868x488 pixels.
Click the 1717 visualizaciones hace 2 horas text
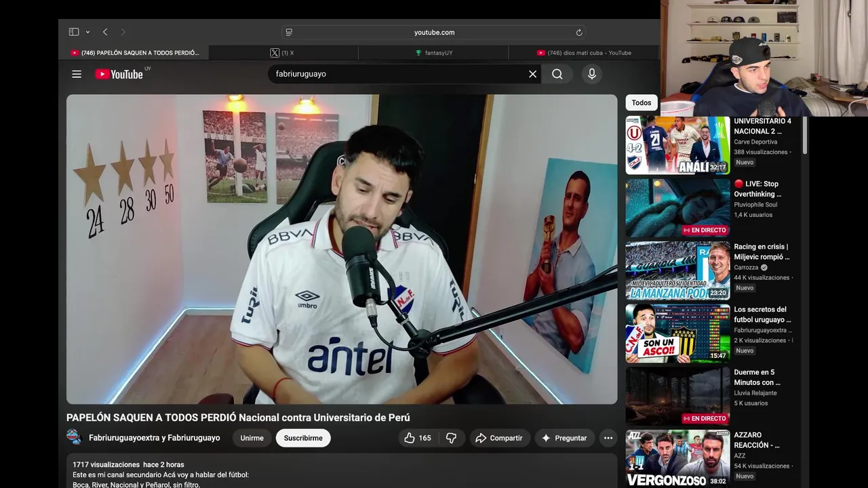tap(128, 464)
